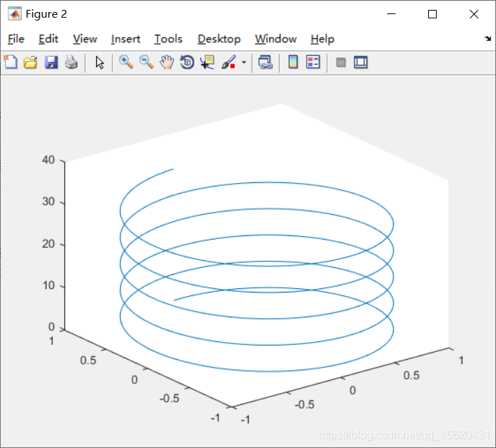496x448 pixels.
Task: Minimize the Figure 2 window
Action: tap(391, 14)
